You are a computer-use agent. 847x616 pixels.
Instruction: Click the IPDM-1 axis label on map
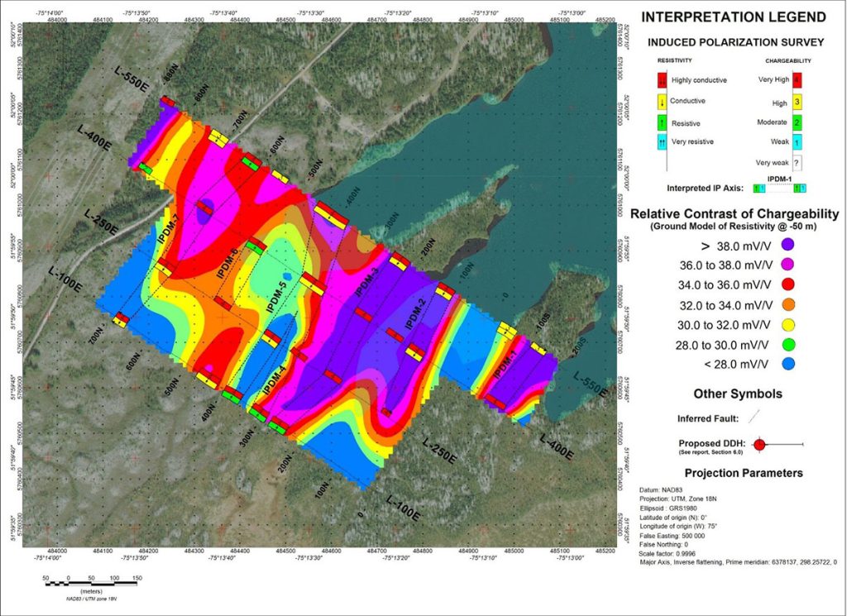(505, 365)
